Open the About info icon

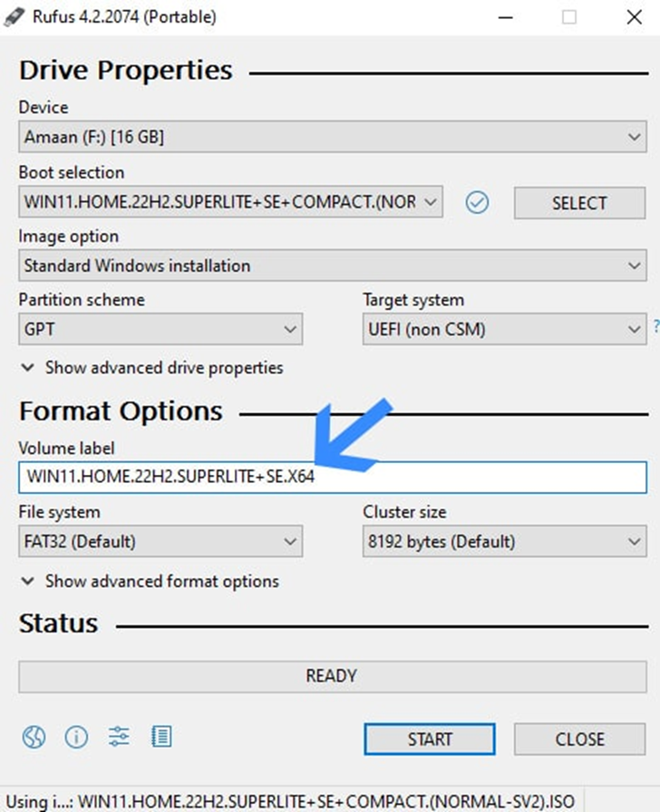76,737
